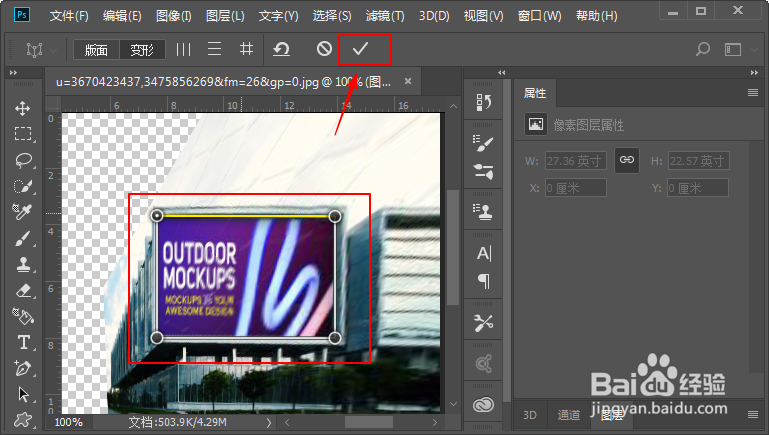Open the 视图(V) menu
769x435 pixels.
pyautogui.click(x=484, y=16)
